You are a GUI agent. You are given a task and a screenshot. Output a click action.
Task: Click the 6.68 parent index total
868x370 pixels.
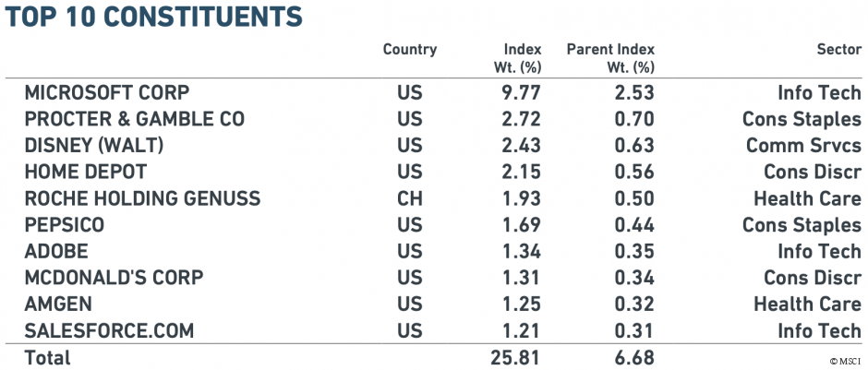click(x=633, y=357)
